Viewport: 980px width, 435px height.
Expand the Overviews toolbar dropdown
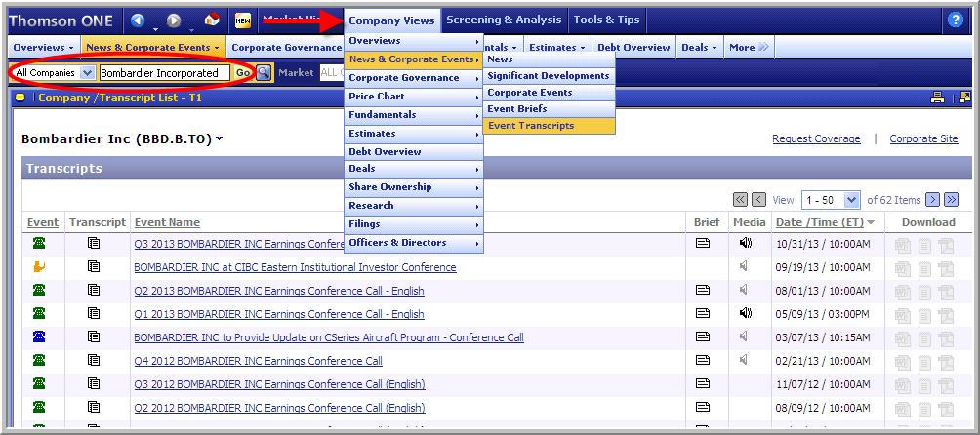tap(43, 48)
